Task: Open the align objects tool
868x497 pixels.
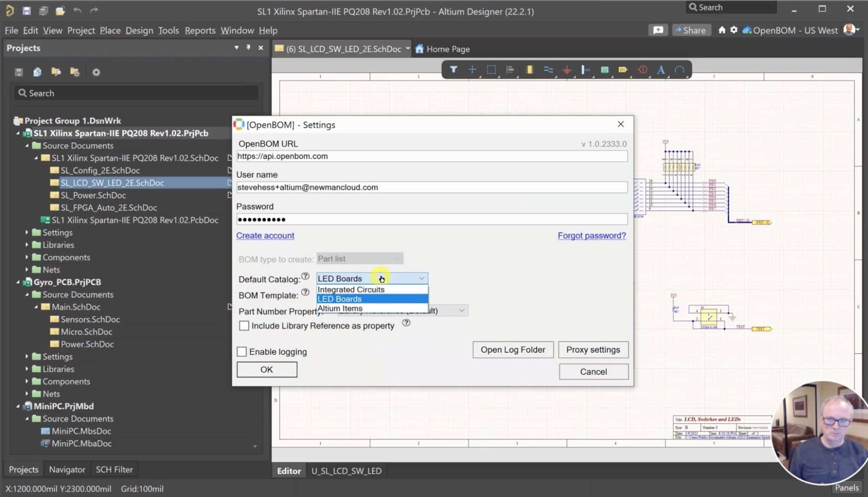Action: [x=510, y=69]
